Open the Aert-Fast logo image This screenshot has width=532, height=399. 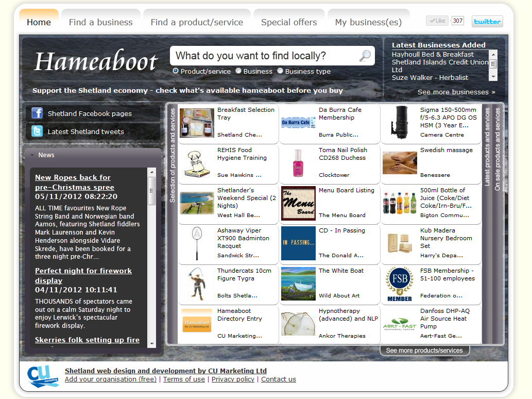[x=400, y=324]
